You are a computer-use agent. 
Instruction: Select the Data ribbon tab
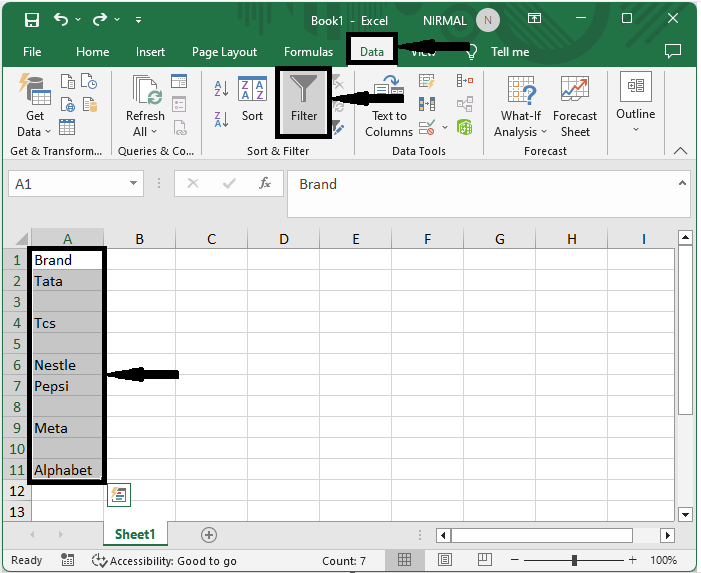click(372, 52)
